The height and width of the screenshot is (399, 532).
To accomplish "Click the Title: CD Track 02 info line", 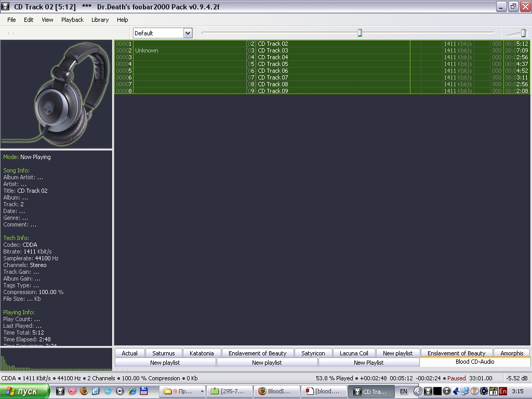I will (25, 191).
